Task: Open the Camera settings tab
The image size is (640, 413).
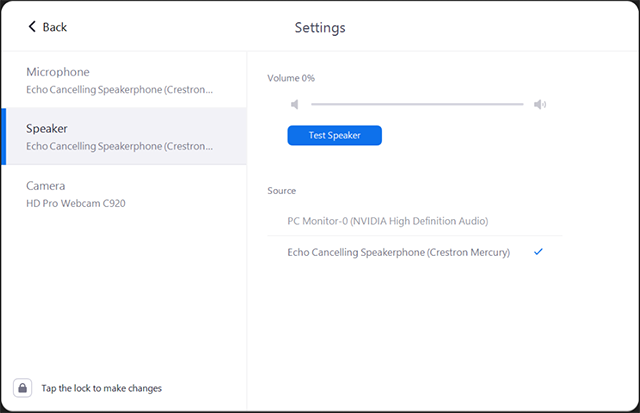Action: [124, 194]
